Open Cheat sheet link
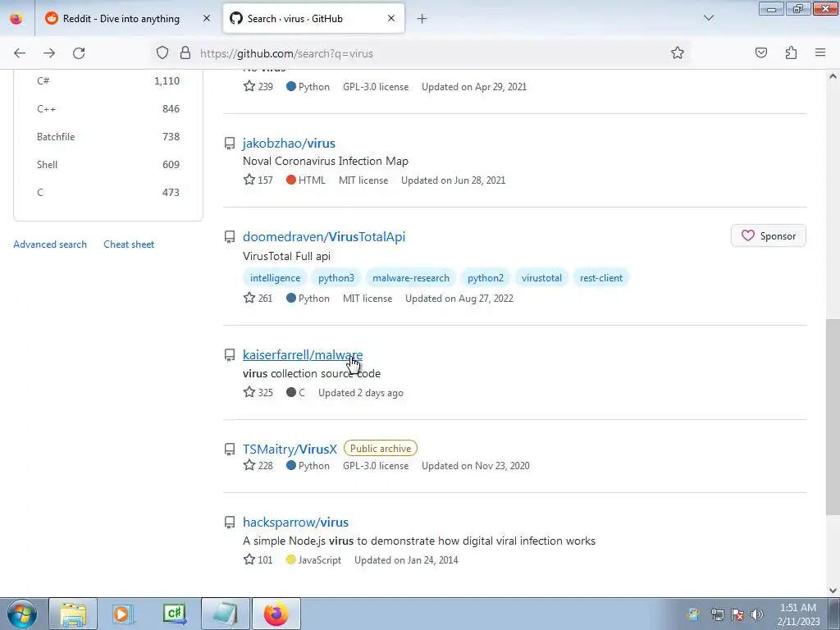The width and height of the screenshot is (840, 630). (129, 244)
